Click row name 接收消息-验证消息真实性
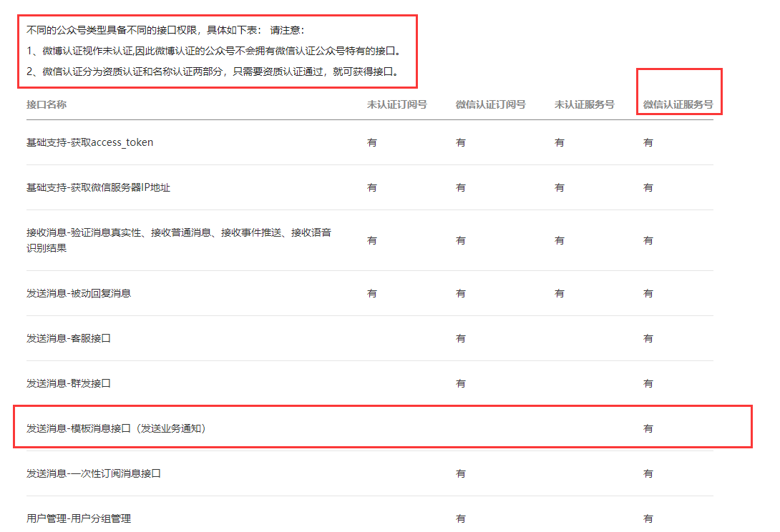Screen dimensions: 780x532 pyautogui.click(x=179, y=240)
